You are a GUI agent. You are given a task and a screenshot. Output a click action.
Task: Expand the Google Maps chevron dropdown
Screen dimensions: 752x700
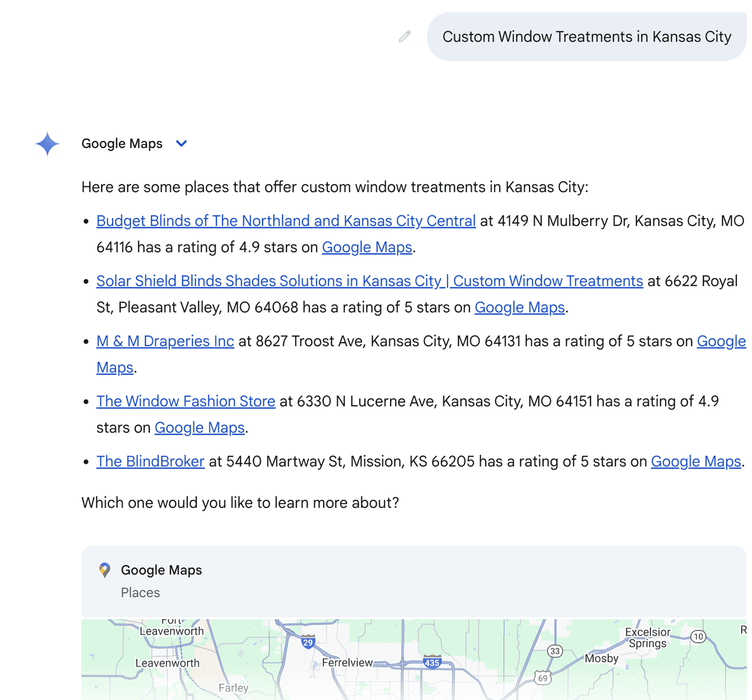[x=182, y=143]
